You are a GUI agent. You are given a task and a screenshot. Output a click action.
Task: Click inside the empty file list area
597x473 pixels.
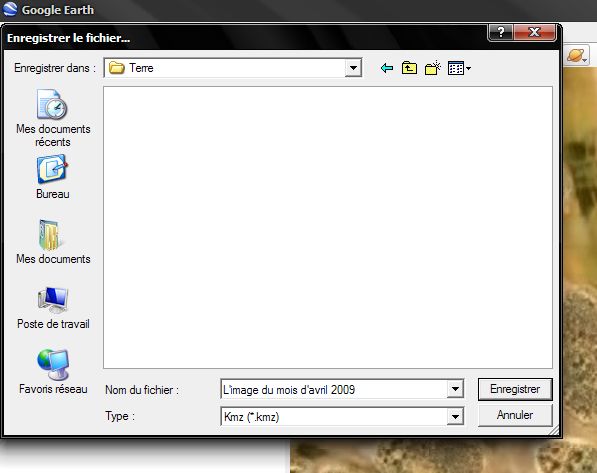328,227
